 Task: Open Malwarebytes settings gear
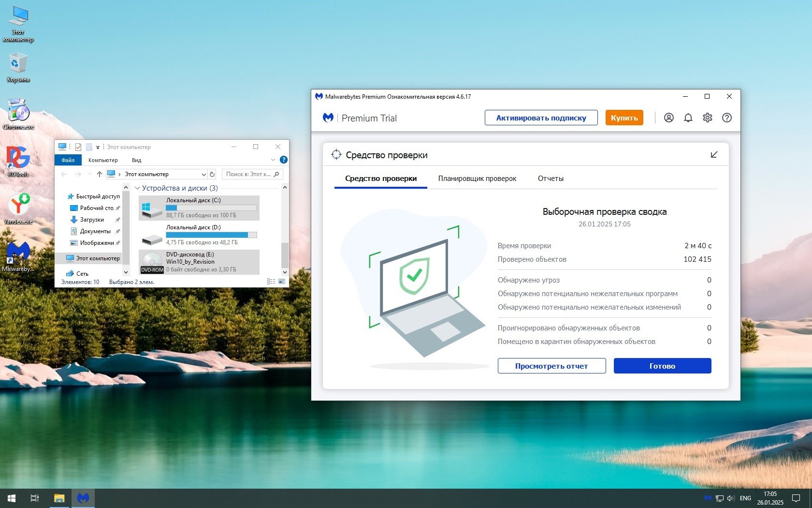click(x=708, y=118)
